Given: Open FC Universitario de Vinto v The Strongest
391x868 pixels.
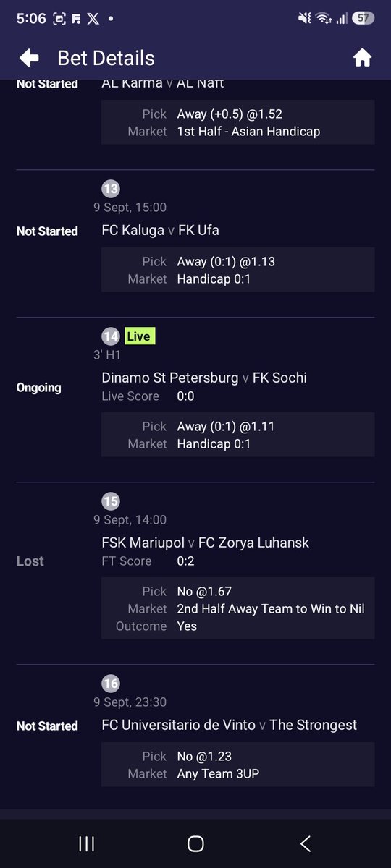Looking at the screenshot, I should (230, 725).
